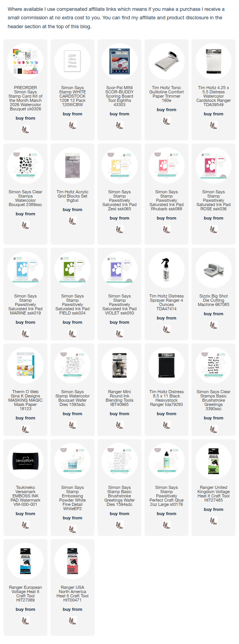Open the VersaMark ink pad product image
Image resolution: width=239 pixels, height=644 pixels.
click(25, 461)
